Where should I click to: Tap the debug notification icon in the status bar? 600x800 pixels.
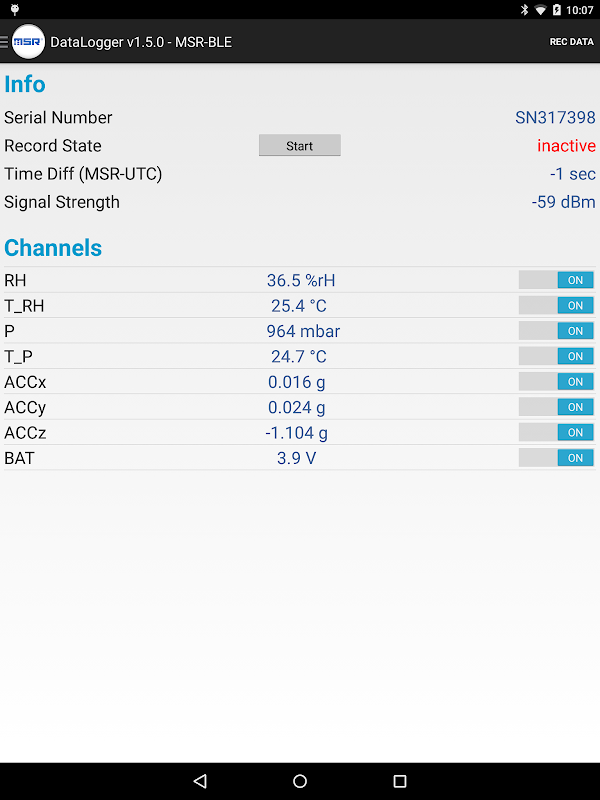click(15, 10)
